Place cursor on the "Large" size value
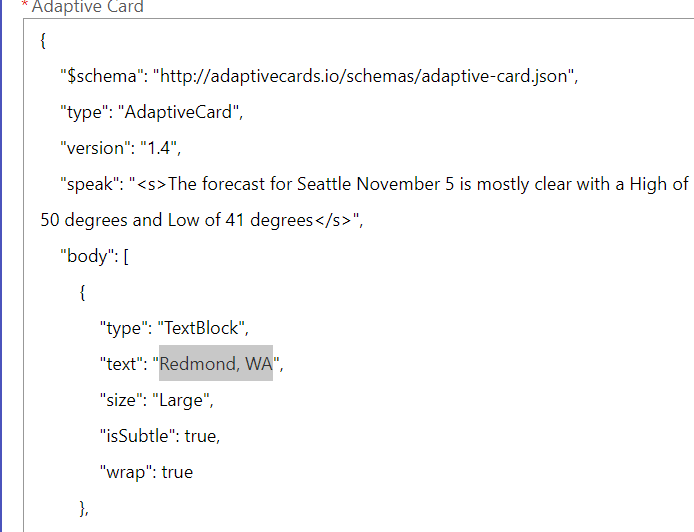Image resolution: width=694 pixels, height=532 pixels. coord(182,400)
